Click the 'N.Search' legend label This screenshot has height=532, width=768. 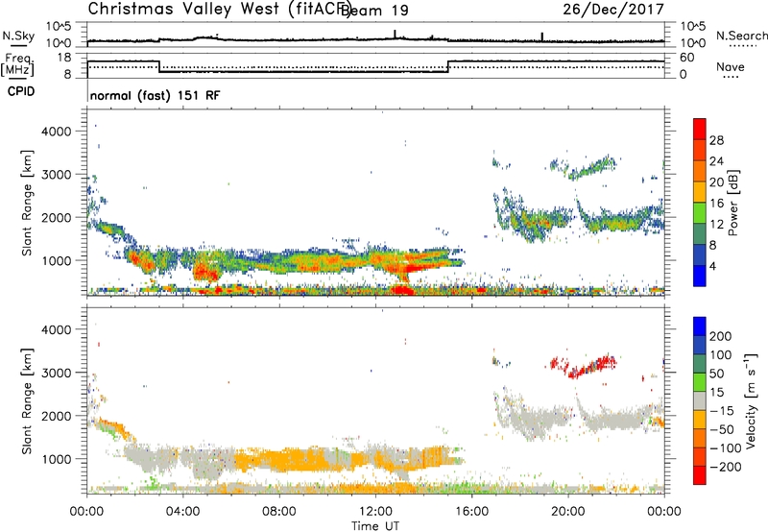click(x=741, y=36)
